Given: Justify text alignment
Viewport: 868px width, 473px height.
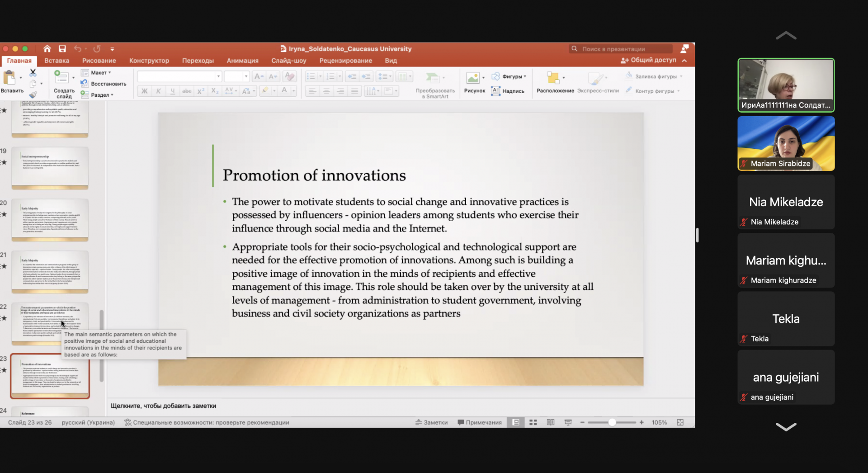Looking at the screenshot, I should coord(354,91).
